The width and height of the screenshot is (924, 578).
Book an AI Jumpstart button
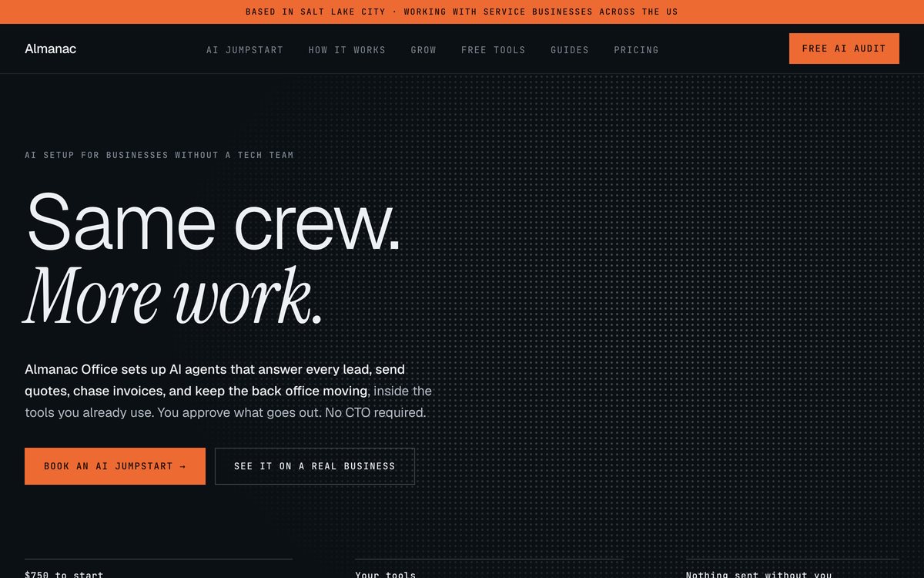[115, 466]
